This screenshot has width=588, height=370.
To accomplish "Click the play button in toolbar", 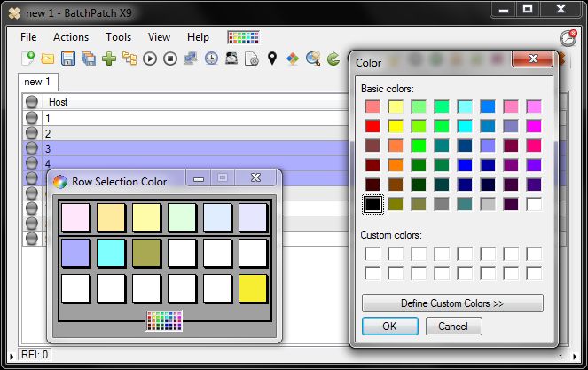I will (x=150, y=59).
